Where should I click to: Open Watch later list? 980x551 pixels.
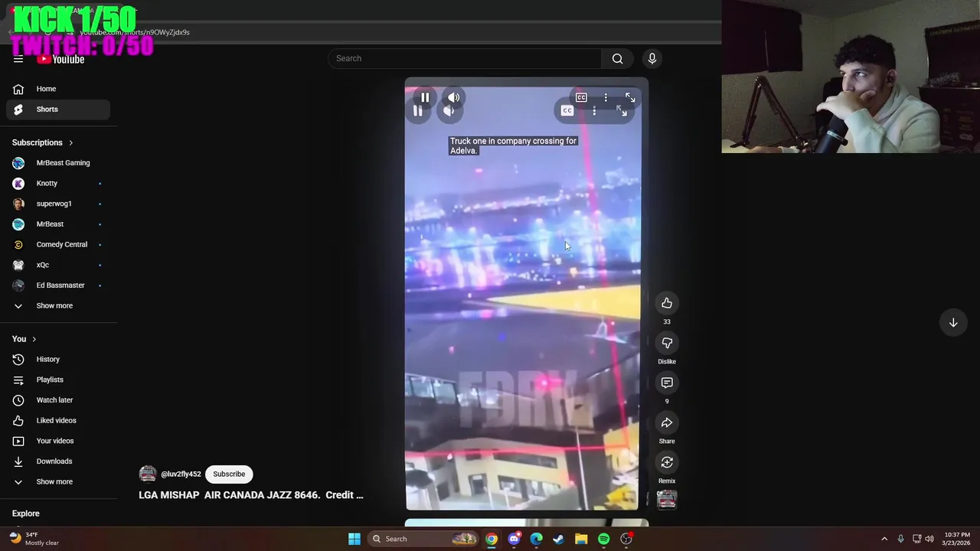click(58, 400)
